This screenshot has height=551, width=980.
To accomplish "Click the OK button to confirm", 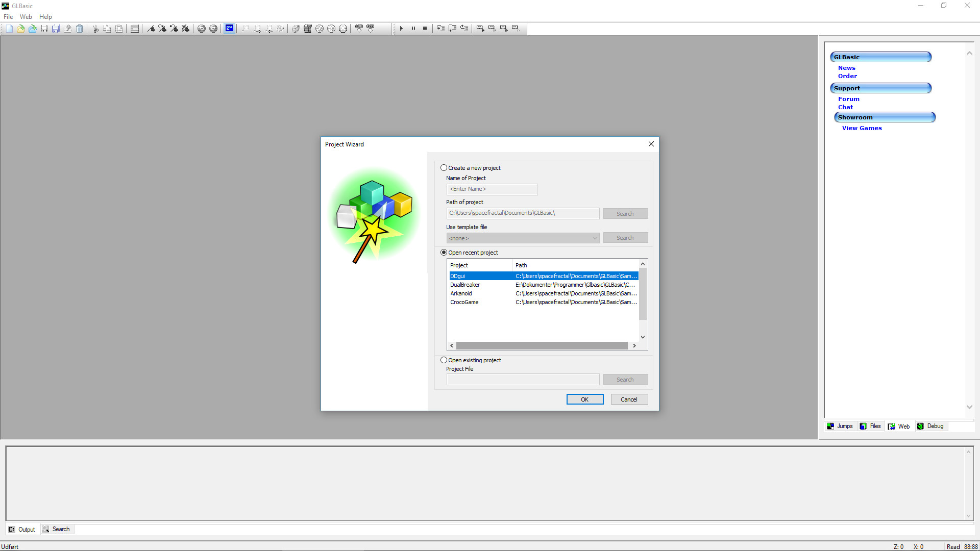I will (x=584, y=399).
